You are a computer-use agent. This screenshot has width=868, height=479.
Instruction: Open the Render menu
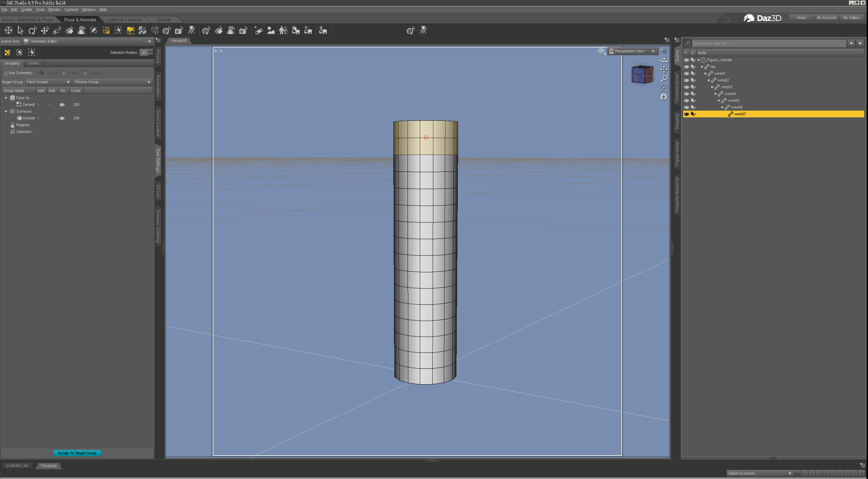[x=54, y=9]
